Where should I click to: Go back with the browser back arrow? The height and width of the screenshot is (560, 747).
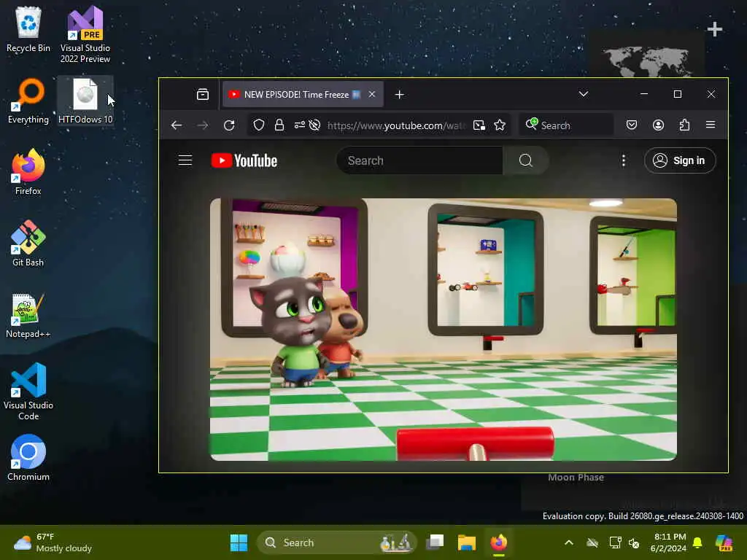[x=177, y=125]
